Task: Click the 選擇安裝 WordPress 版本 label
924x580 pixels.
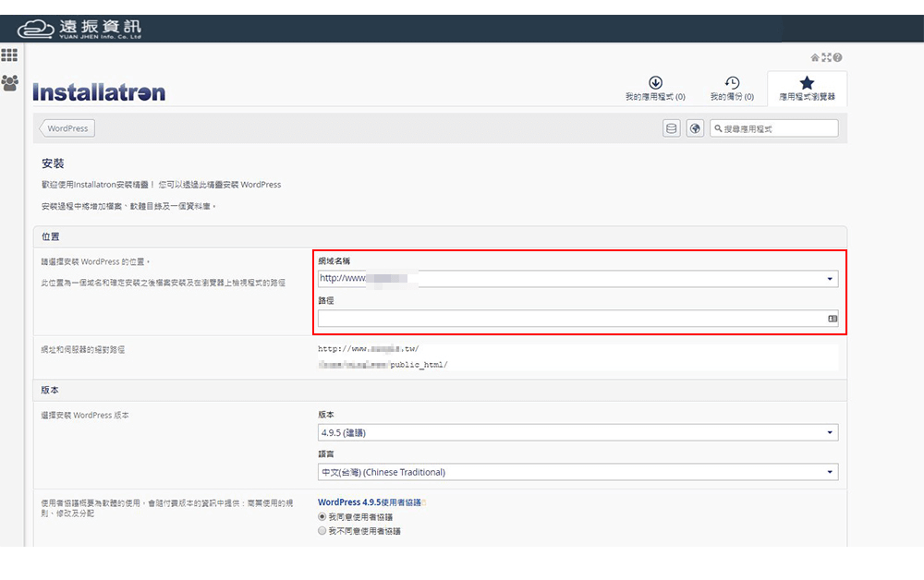Action: [85, 415]
